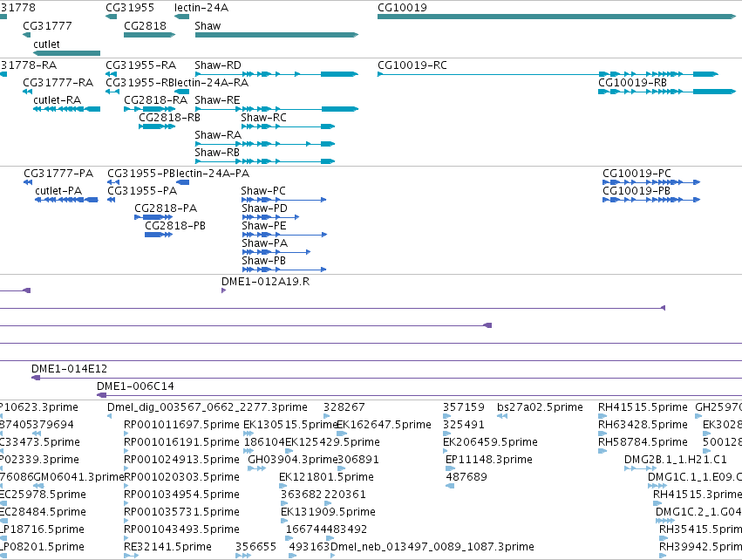This screenshot has height=560, width=742.
Task: Click the DME1-014E12 clone arrowhead
Action: tap(36, 378)
